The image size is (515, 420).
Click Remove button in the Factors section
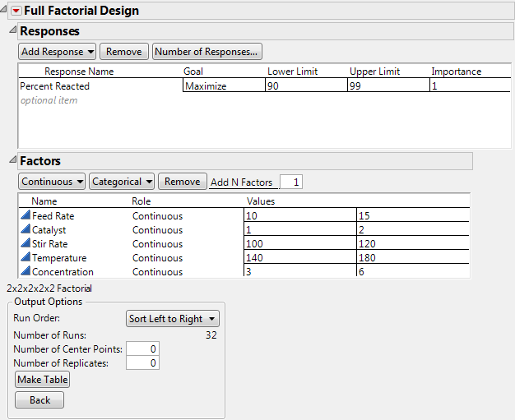(x=182, y=182)
